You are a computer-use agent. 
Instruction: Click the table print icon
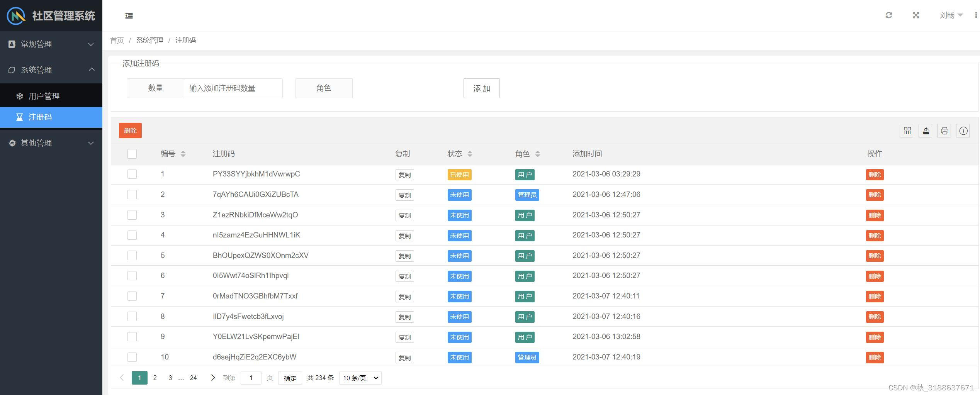[x=944, y=131]
